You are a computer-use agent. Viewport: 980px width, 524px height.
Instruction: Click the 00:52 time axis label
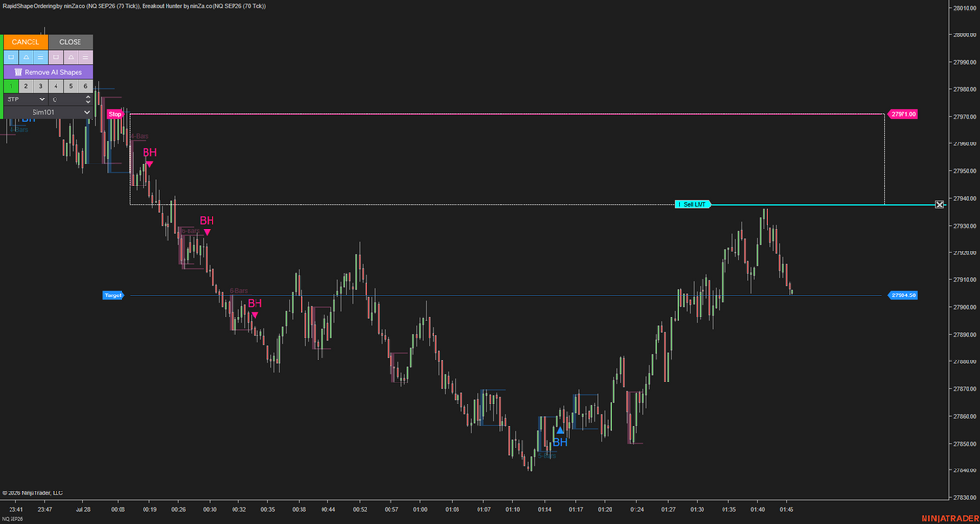pyautogui.click(x=360, y=511)
